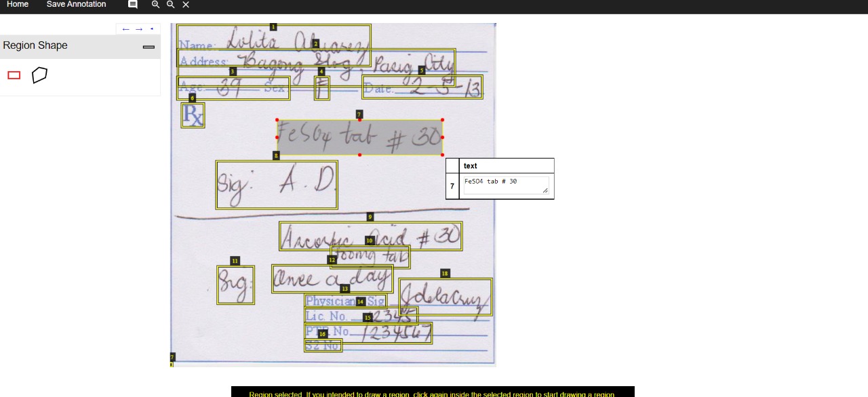Screen dimensions: 868x397
Task: Click the small collapse triangle beside arrows
Action: point(152,29)
